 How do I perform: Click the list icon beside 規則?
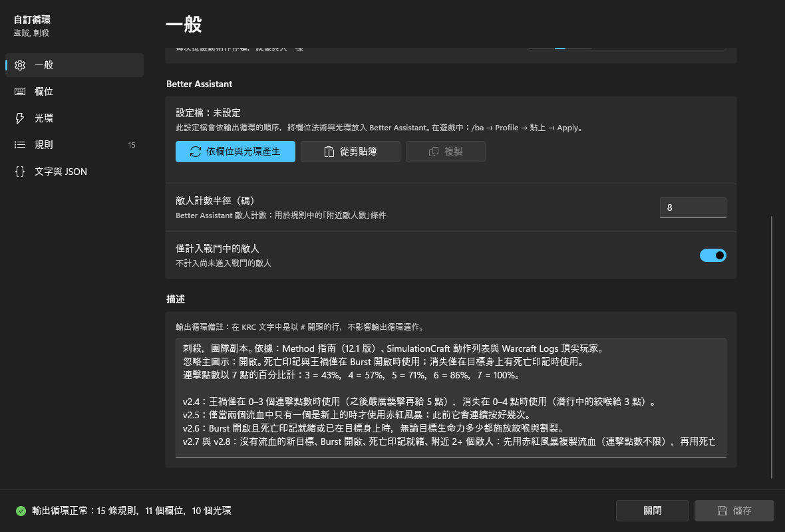coord(20,144)
